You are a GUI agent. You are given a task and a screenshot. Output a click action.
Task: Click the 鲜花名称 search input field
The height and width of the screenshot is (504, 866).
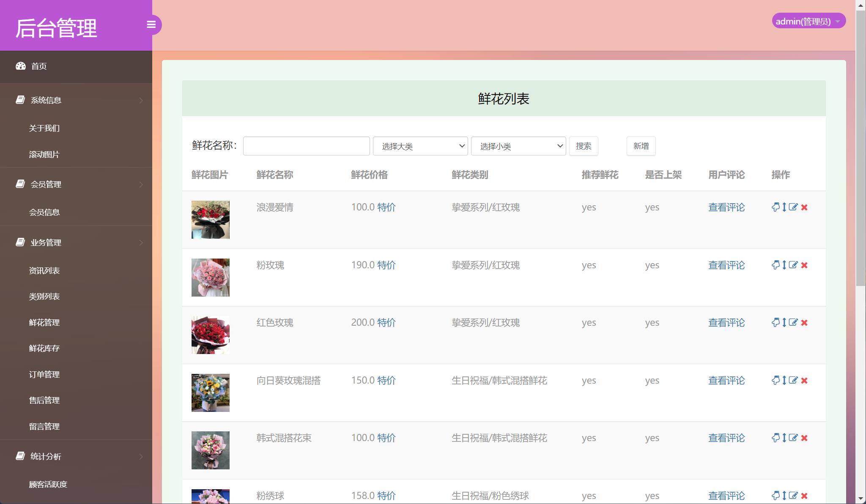[306, 146]
